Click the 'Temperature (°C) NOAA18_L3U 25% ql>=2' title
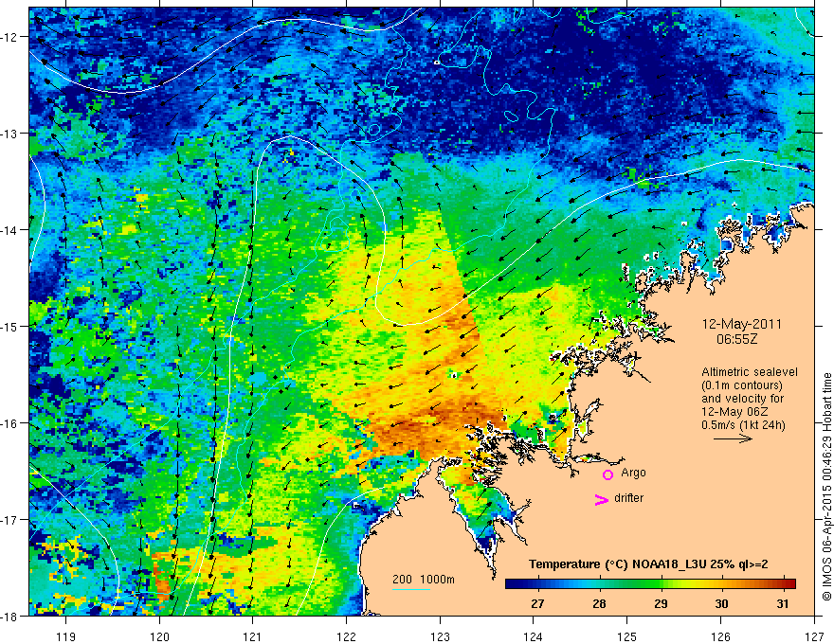This screenshot has width=834, height=644. 648,564
